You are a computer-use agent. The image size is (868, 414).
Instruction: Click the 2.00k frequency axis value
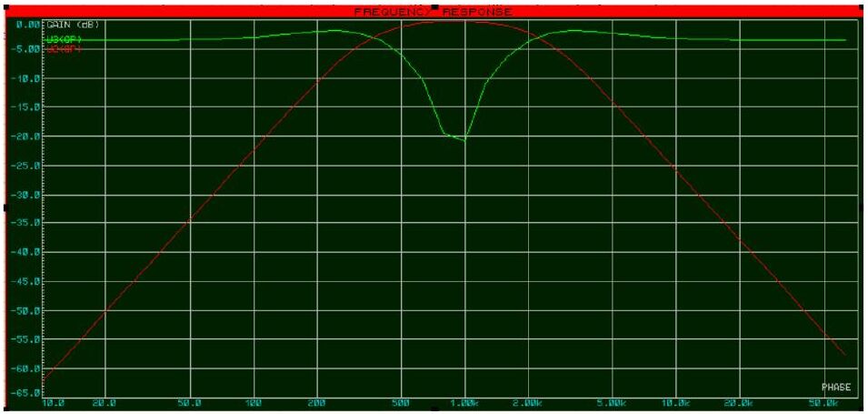528,403
